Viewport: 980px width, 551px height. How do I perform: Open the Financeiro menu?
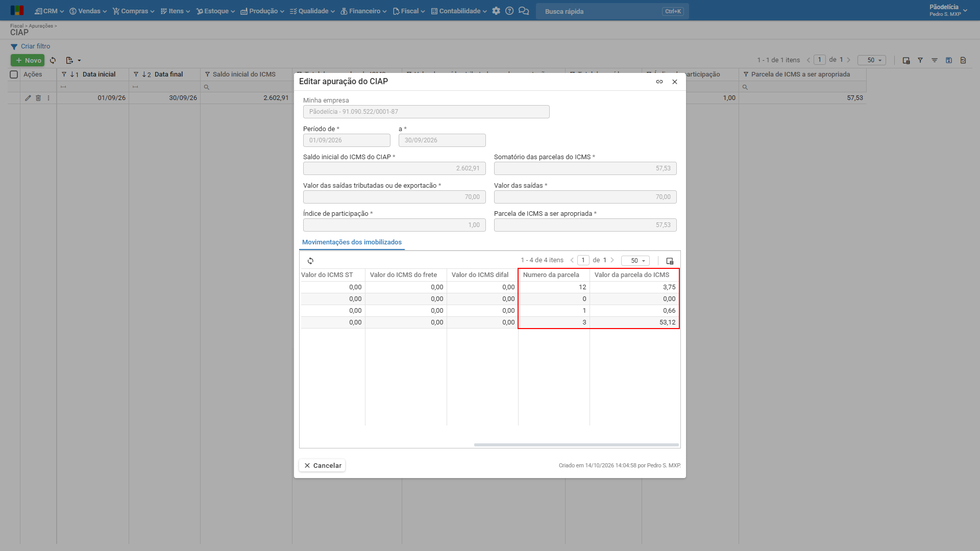coord(363,11)
